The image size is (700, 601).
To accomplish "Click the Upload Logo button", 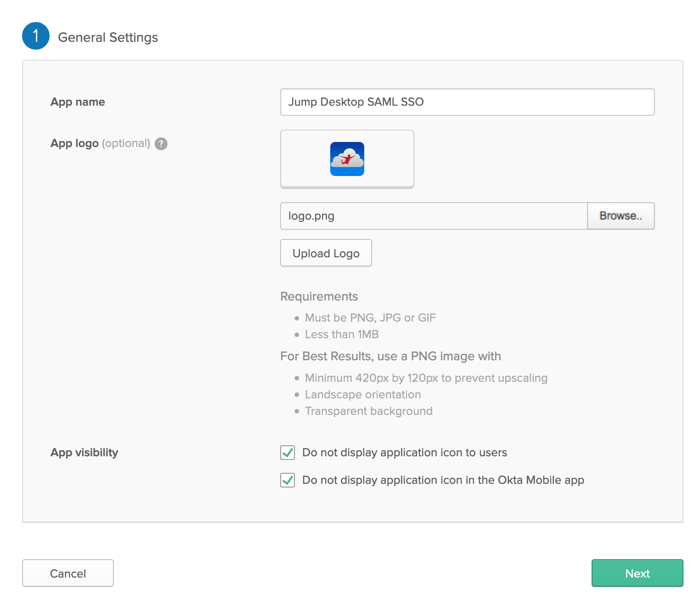I will click(326, 253).
